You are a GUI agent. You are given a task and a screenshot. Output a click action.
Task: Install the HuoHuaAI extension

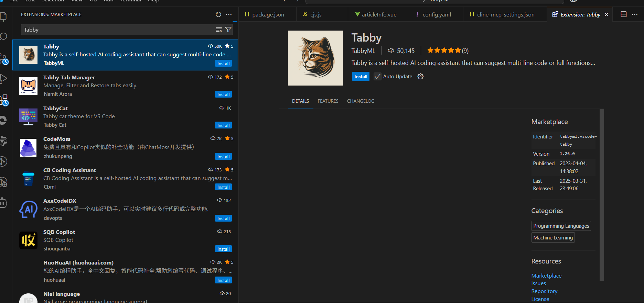point(223,280)
